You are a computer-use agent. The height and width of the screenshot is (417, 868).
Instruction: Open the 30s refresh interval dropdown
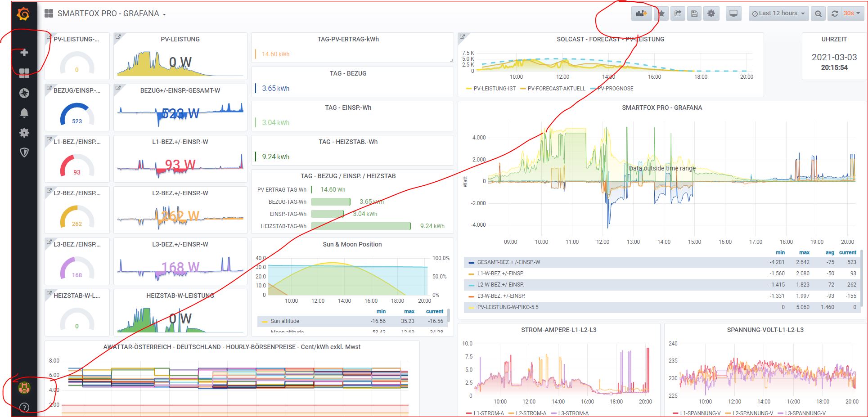[x=852, y=13]
